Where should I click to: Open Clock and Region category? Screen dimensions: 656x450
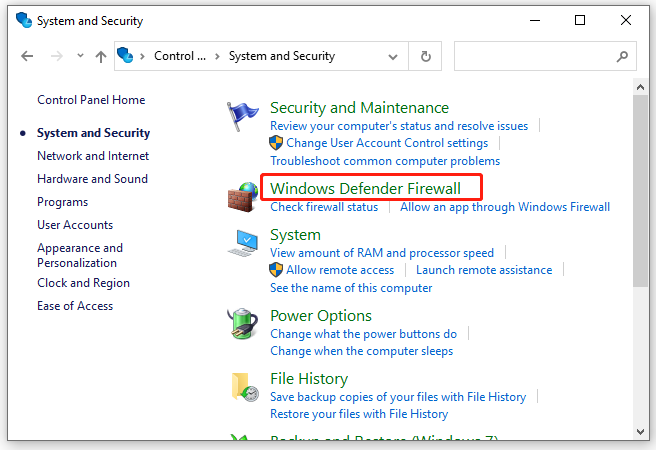tap(84, 283)
